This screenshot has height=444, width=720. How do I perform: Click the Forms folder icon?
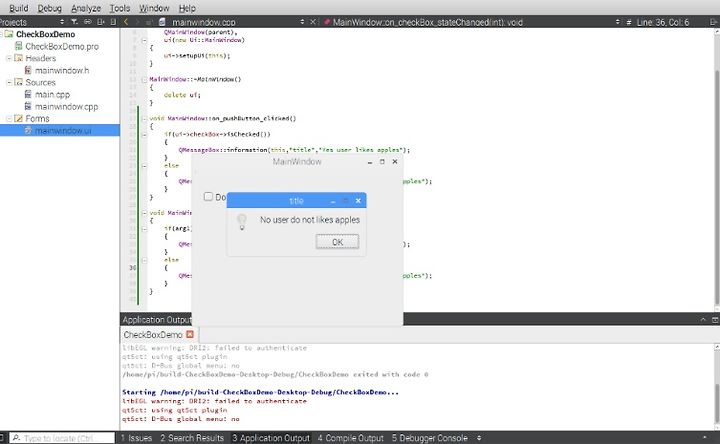pyautogui.click(x=18, y=118)
